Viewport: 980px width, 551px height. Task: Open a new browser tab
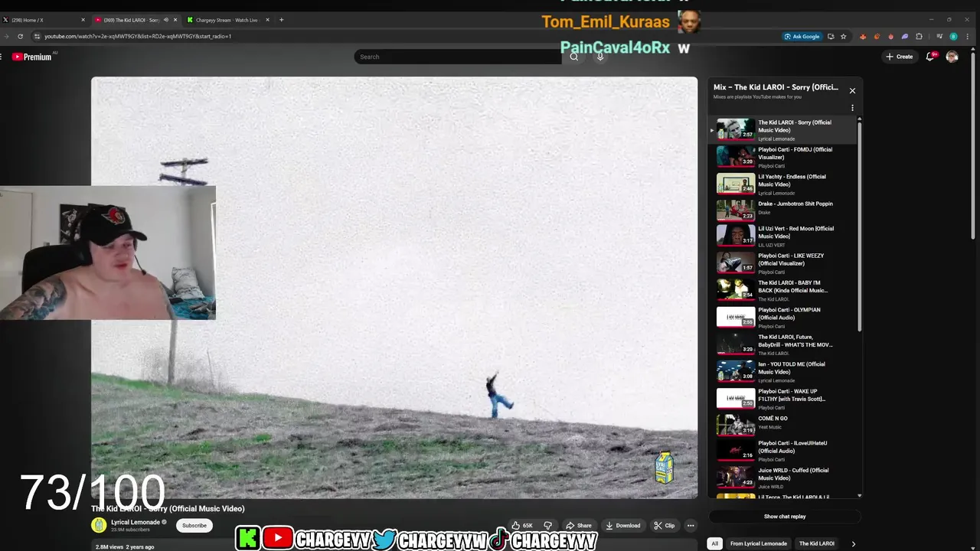click(x=281, y=20)
